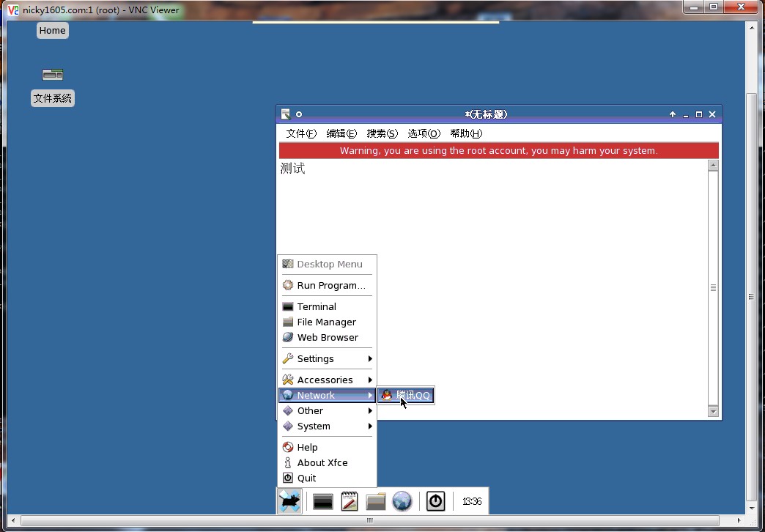Launch the web browser globe on the panel

coord(402,501)
